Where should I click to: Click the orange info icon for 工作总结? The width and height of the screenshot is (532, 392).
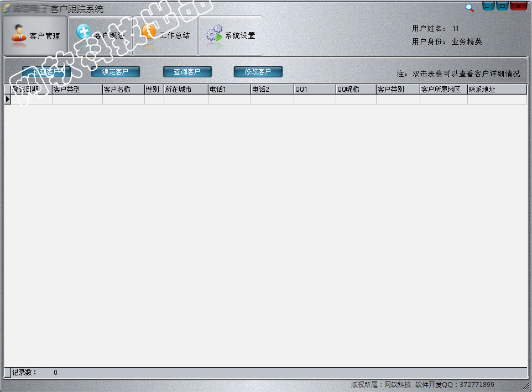click(x=148, y=33)
